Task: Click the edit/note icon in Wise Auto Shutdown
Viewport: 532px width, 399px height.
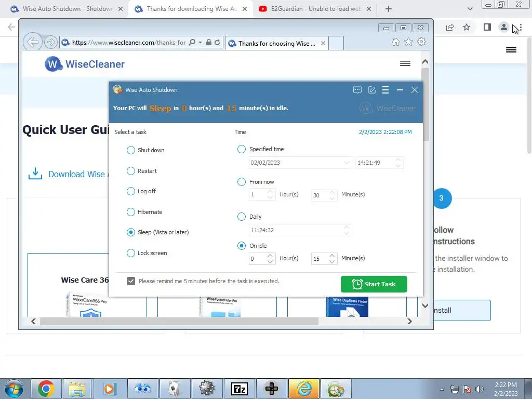Action: point(372,90)
